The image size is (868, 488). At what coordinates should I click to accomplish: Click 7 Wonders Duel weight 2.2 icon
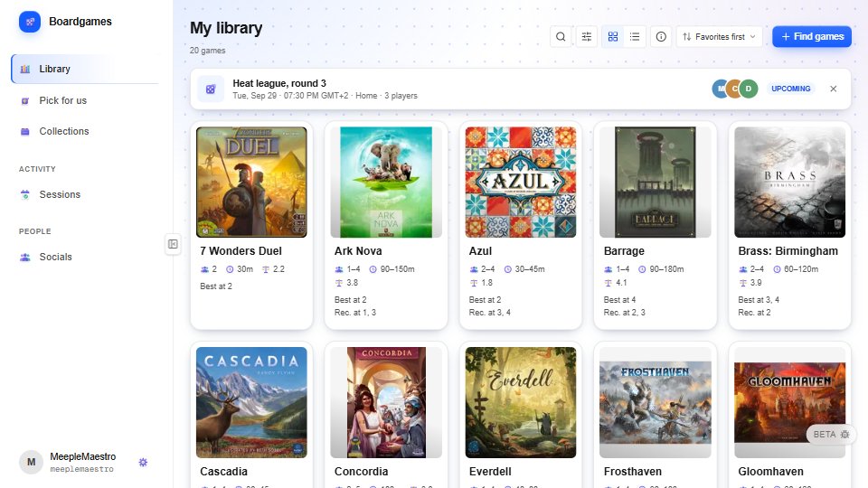pos(266,269)
